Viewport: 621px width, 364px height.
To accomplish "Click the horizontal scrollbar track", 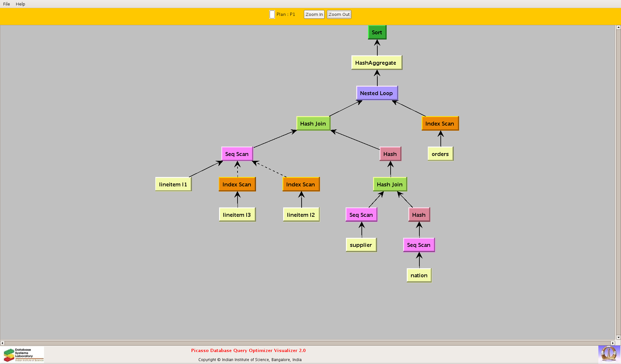I will [307, 343].
